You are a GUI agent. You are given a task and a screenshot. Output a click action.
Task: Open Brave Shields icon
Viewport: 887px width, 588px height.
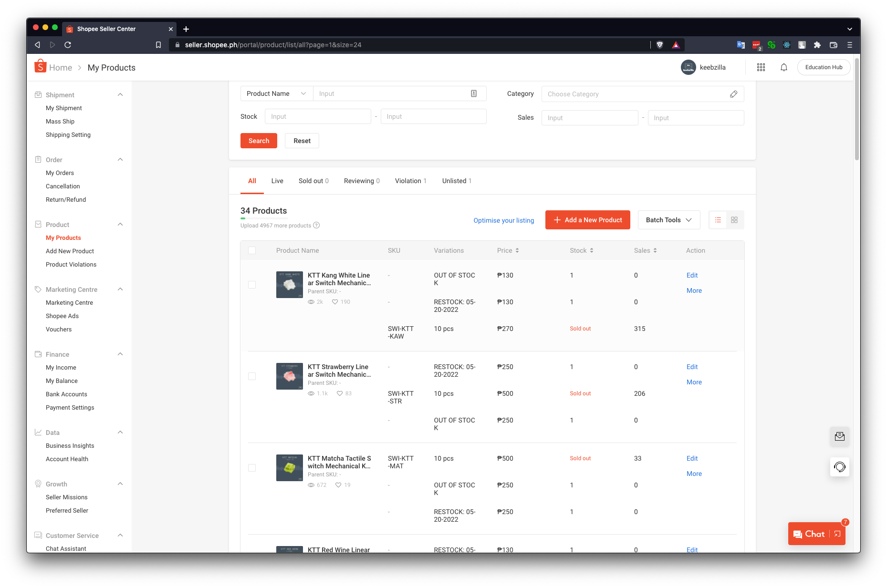pos(660,45)
